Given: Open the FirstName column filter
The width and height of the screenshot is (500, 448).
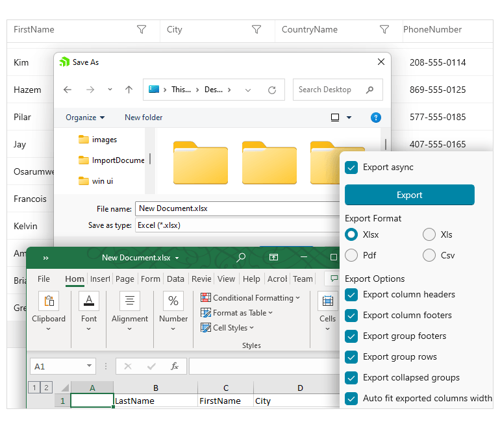Looking at the screenshot, I should pyautogui.click(x=142, y=30).
